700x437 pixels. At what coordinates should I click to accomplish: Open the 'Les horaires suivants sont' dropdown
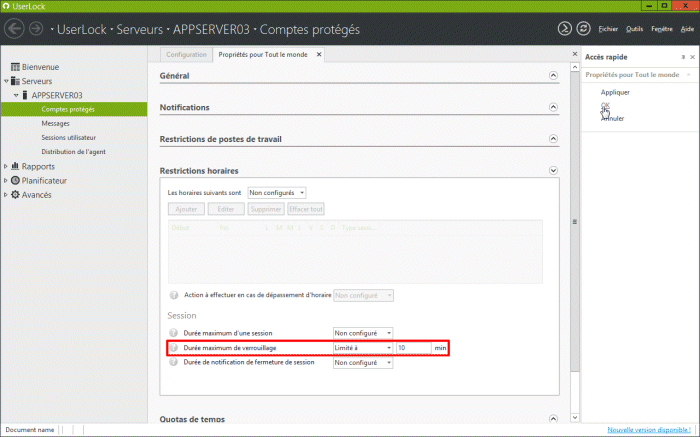point(277,193)
